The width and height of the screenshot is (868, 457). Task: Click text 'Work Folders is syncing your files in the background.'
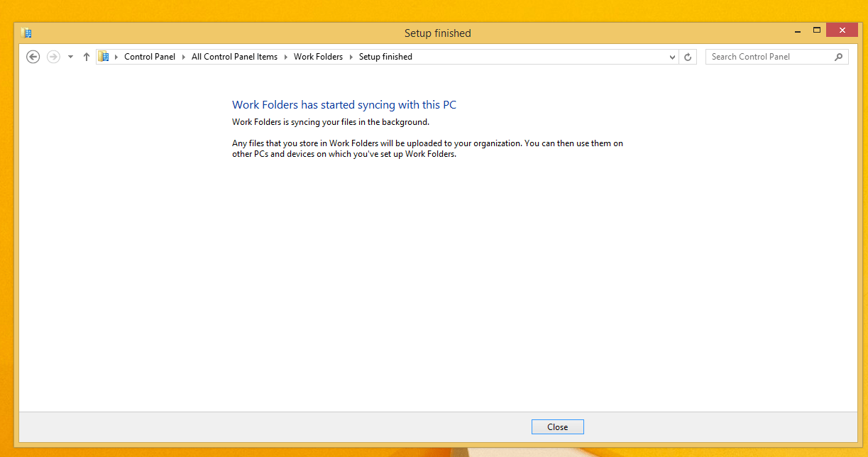[x=331, y=122]
